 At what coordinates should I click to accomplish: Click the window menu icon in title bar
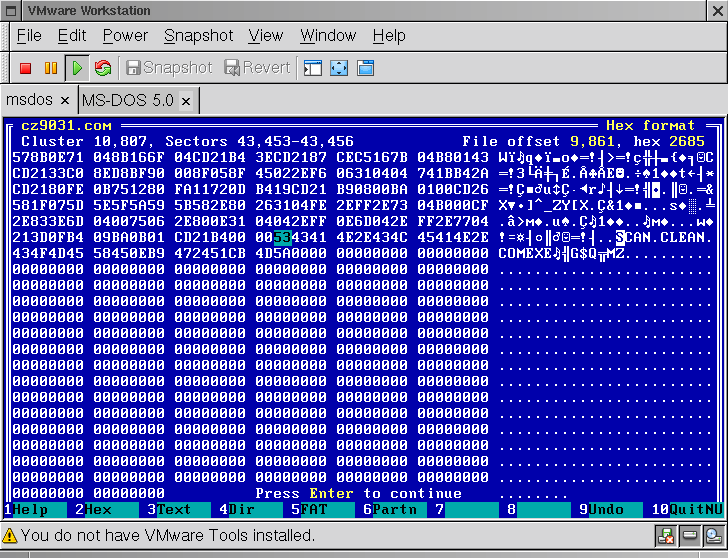coord(12,11)
